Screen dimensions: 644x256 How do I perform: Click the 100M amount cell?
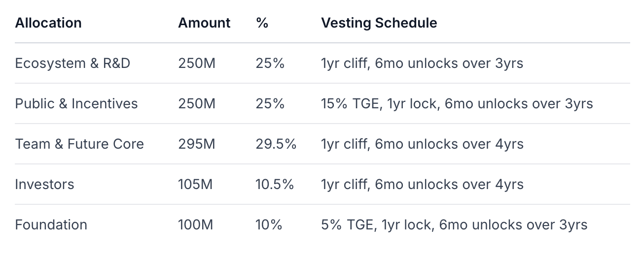point(196,225)
